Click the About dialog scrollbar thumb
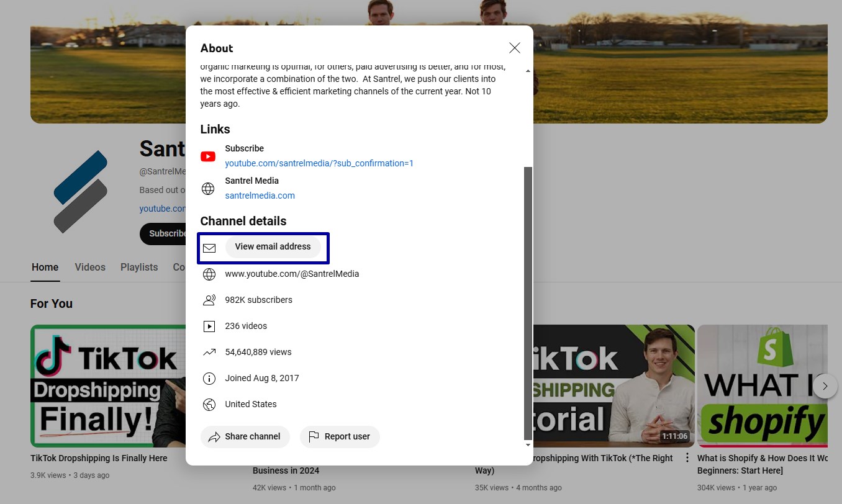842x504 pixels. (x=528, y=303)
